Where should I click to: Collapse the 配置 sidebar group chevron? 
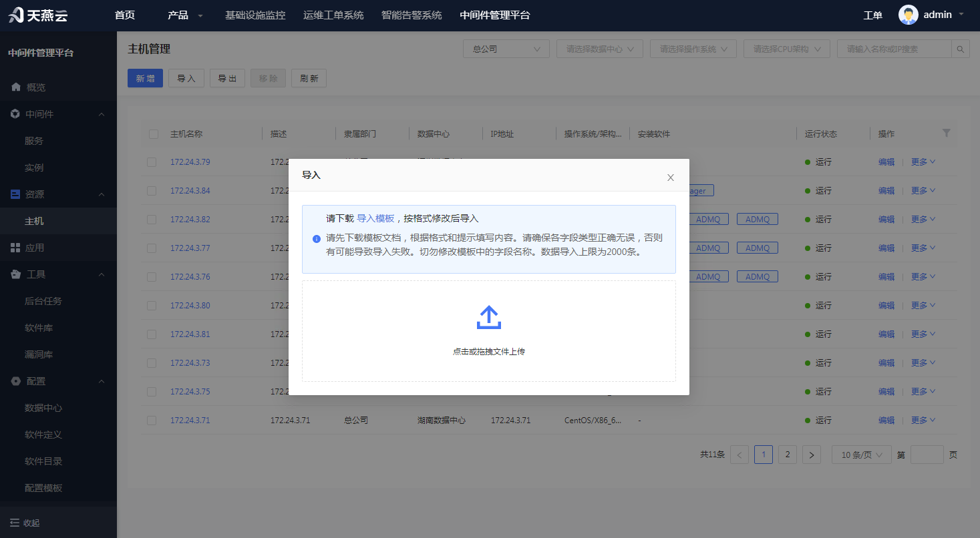(102, 381)
